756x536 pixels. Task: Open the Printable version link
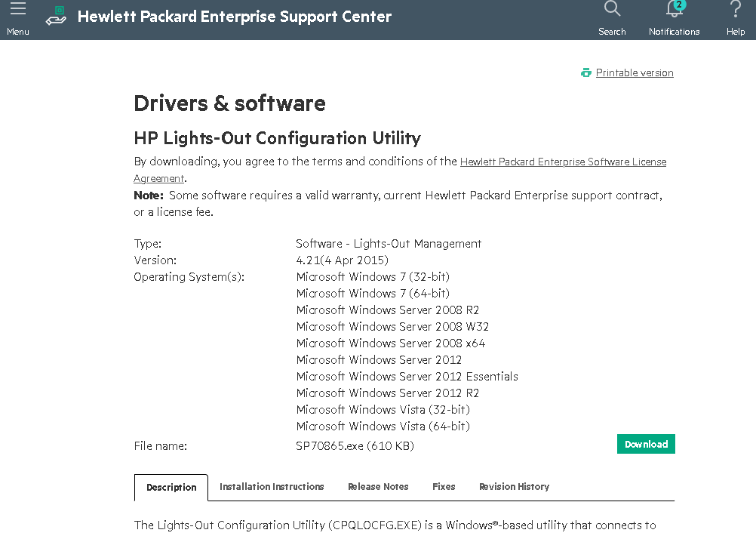(635, 73)
